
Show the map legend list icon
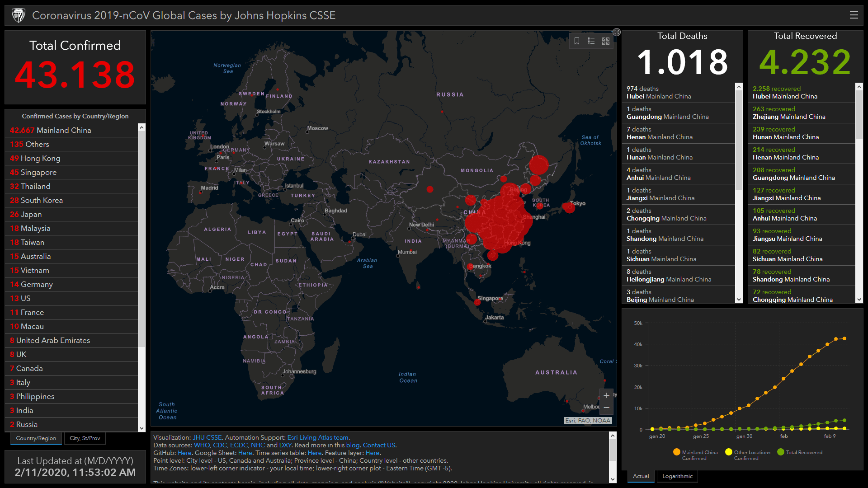point(591,41)
